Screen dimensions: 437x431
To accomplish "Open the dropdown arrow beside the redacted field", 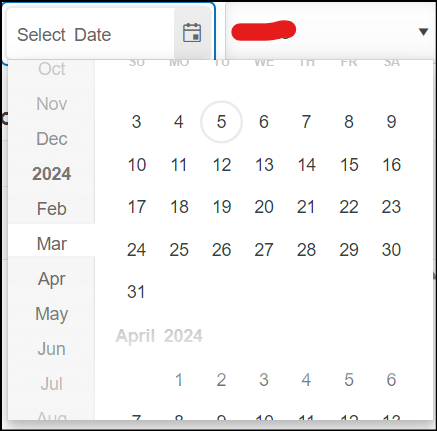I will [423, 32].
